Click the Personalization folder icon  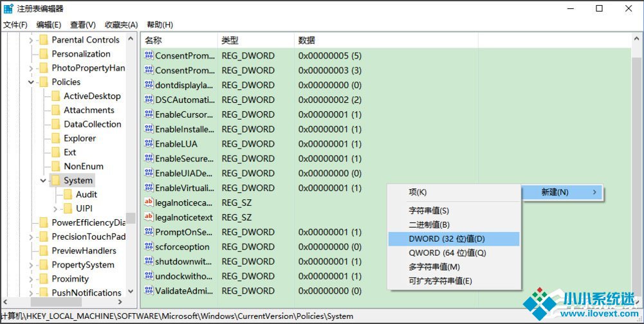pos(44,54)
